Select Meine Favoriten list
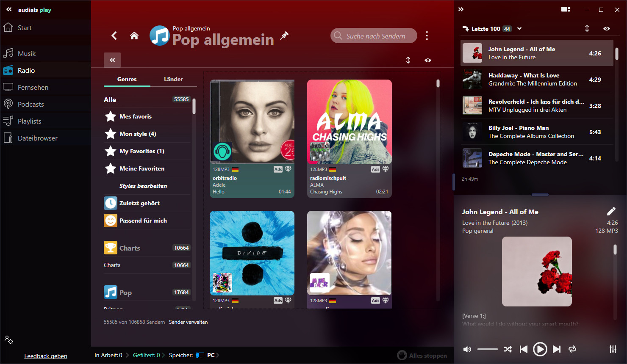This screenshot has height=364, width=627. pos(147,168)
